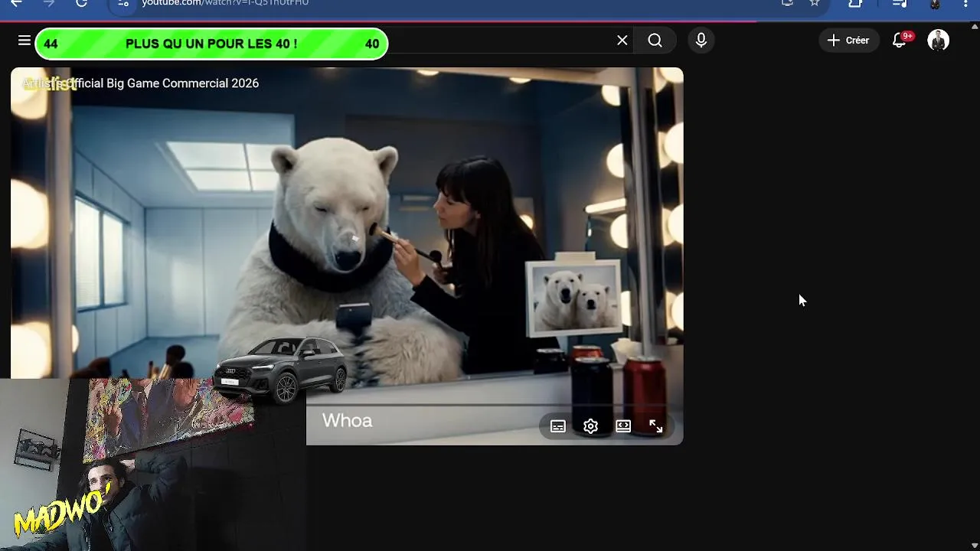Switch the player to theater mode
980x551 pixels.
[623, 426]
